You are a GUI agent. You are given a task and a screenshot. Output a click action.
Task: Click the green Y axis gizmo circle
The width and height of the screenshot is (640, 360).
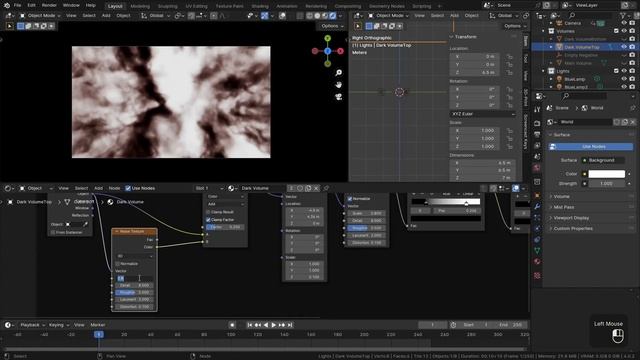click(x=327, y=38)
